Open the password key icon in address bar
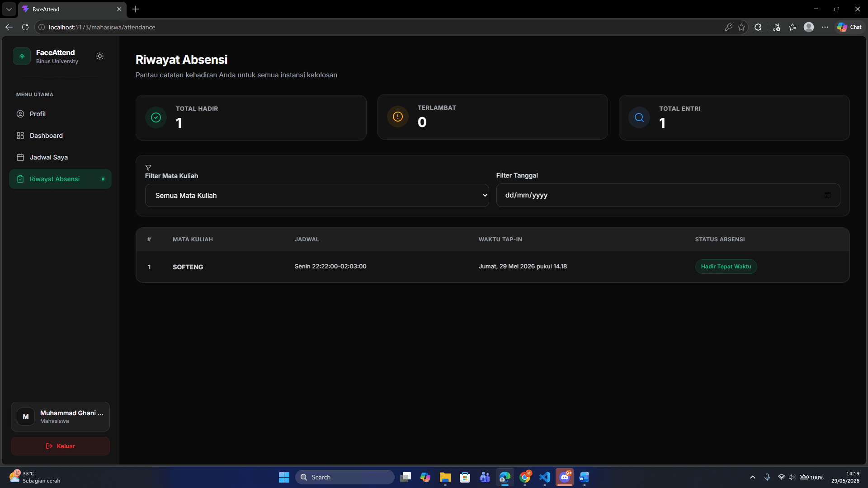This screenshot has width=868, height=488. pos(728,27)
